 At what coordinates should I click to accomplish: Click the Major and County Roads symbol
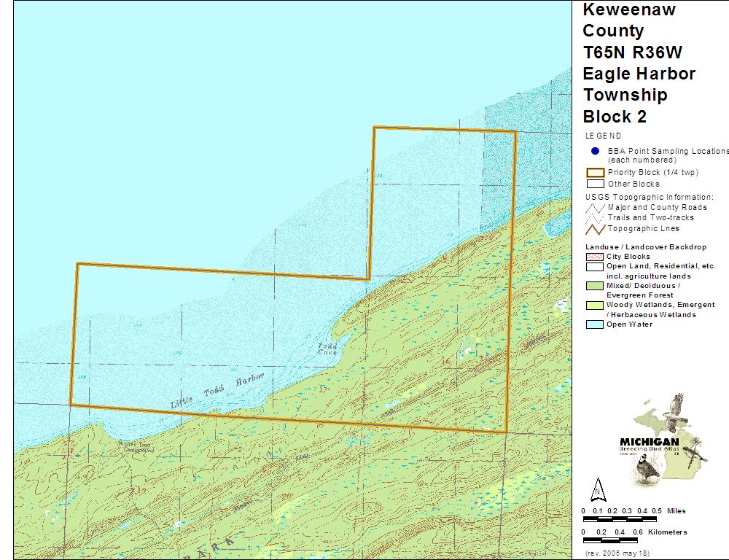coord(595,207)
